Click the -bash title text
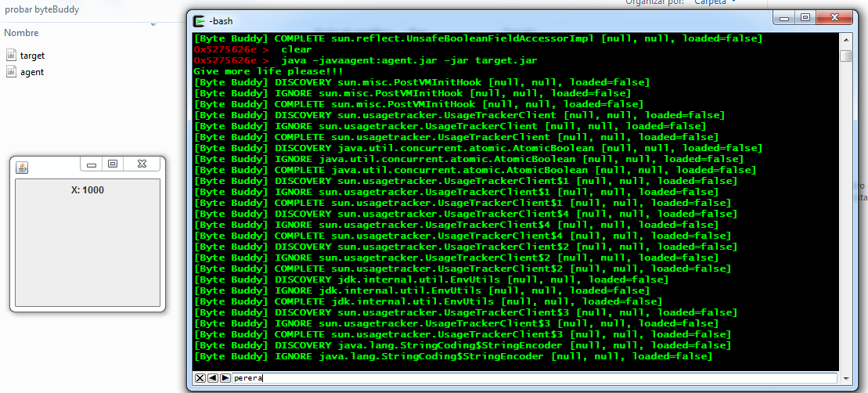This screenshot has height=393, width=868. [x=221, y=21]
